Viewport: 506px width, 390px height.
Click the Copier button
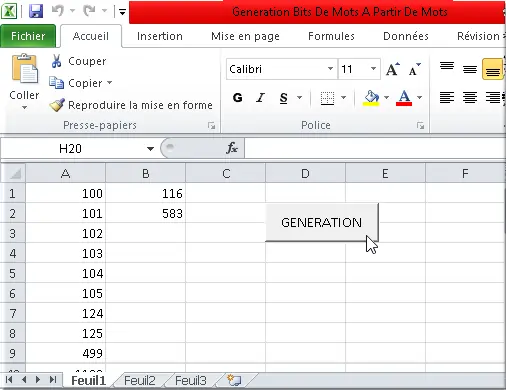(x=76, y=83)
